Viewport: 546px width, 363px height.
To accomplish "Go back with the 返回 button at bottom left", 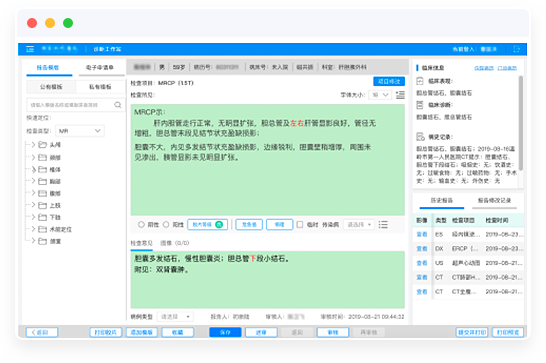I will pyautogui.click(x=42, y=332).
